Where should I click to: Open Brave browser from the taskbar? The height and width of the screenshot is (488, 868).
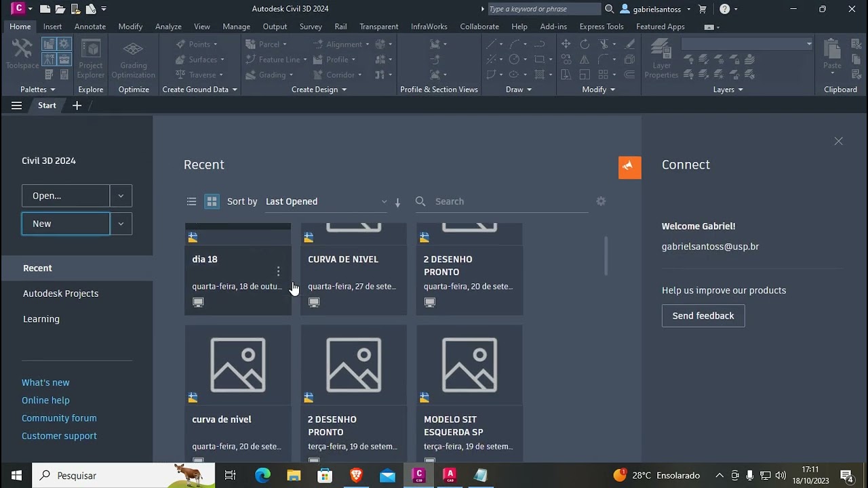pyautogui.click(x=356, y=475)
